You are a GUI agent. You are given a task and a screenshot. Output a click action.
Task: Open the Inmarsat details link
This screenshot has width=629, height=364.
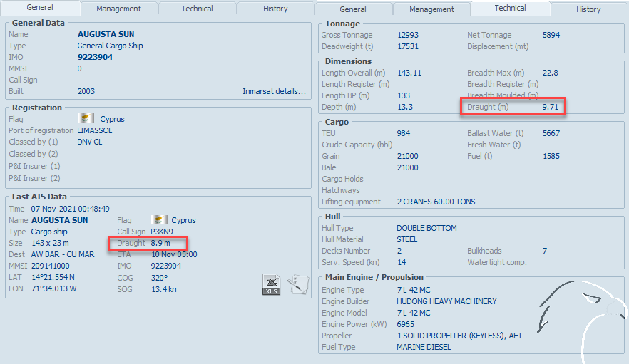coord(274,91)
